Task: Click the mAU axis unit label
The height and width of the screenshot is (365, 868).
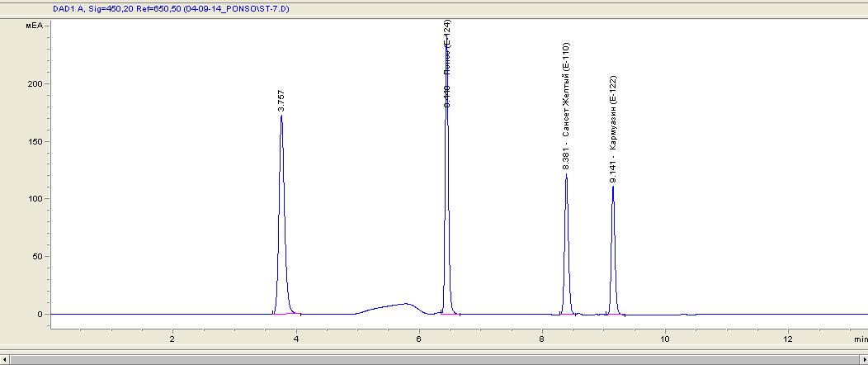Action: tap(34, 26)
